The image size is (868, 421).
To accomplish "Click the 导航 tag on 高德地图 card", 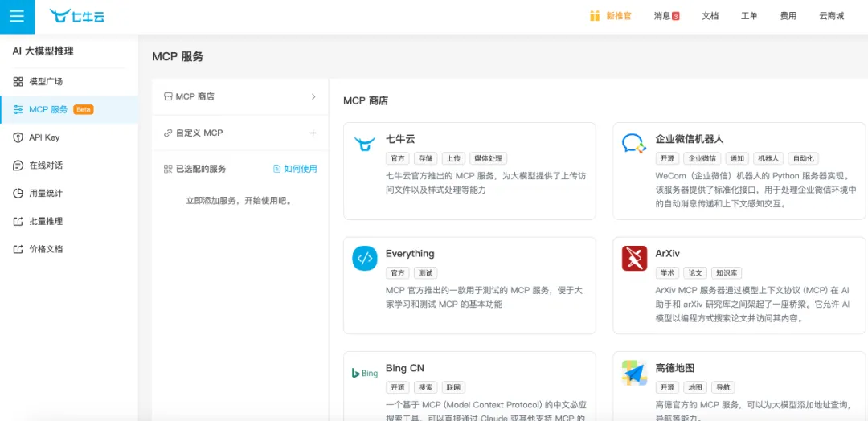I will [723, 387].
